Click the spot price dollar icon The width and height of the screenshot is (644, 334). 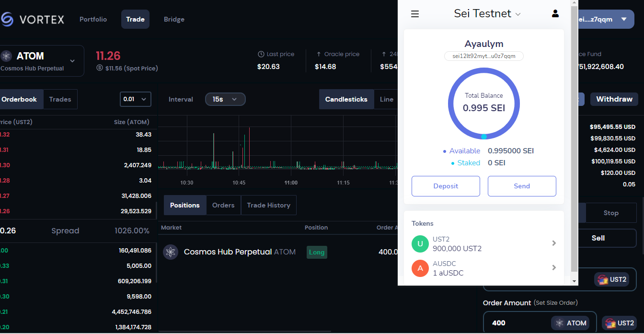pyautogui.click(x=100, y=68)
